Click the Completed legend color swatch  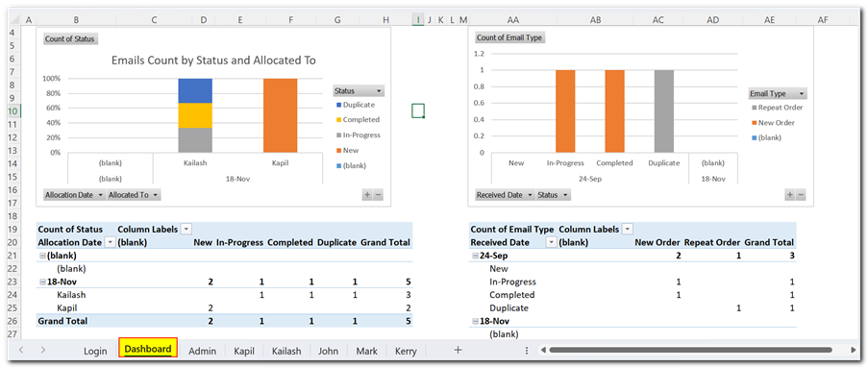[338, 119]
